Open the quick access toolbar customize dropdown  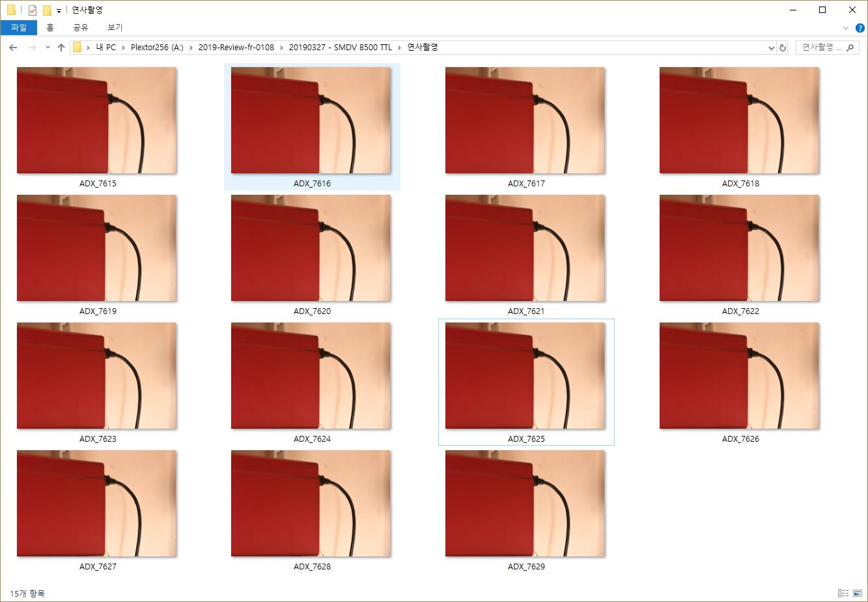tap(59, 10)
